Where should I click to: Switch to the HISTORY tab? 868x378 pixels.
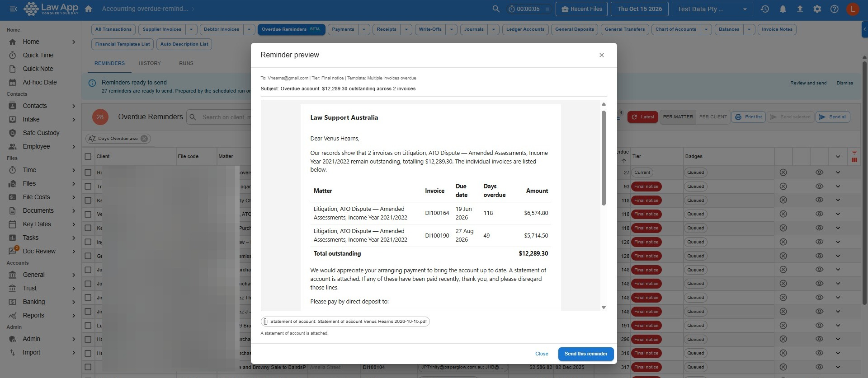tap(150, 63)
